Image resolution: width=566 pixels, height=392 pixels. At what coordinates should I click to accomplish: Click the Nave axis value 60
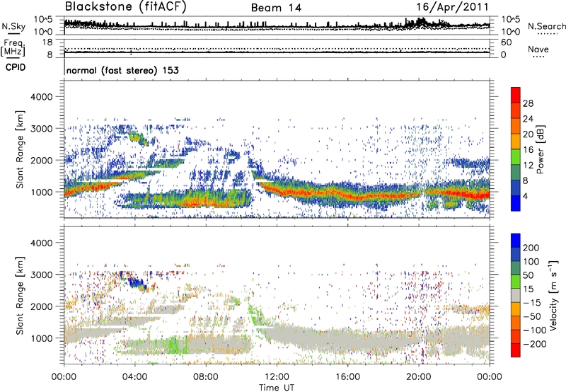[506, 42]
